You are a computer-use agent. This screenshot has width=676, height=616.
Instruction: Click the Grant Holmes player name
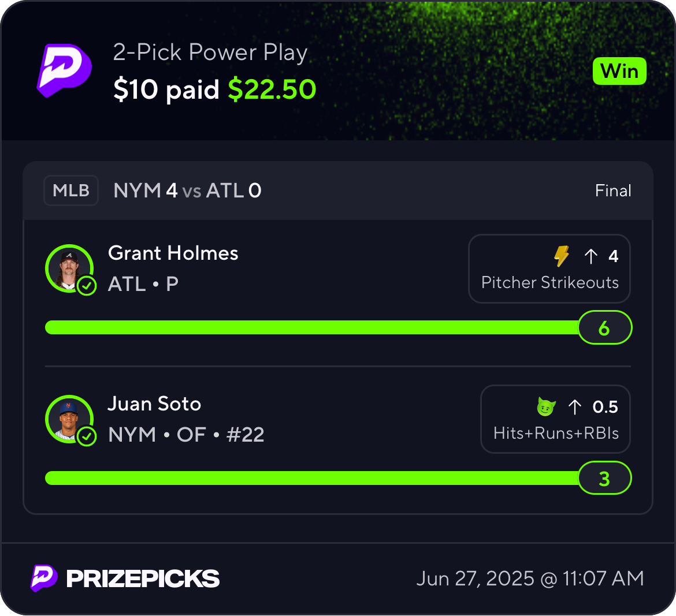click(173, 253)
